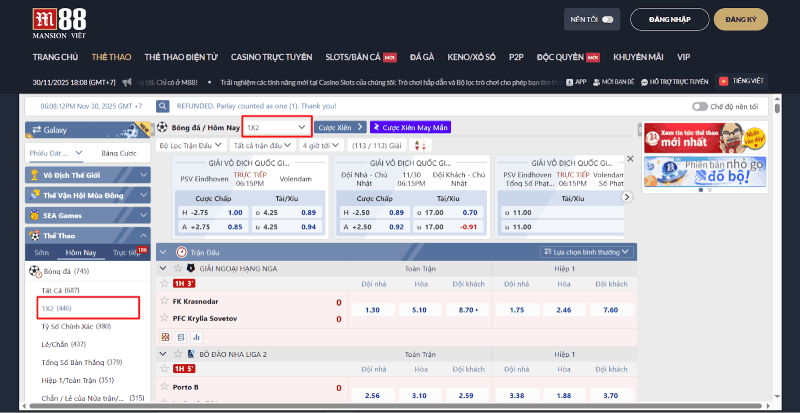Enable the Chế độ nền tối switch
The width and height of the screenshot is (800, 413).
coord(700,106)
